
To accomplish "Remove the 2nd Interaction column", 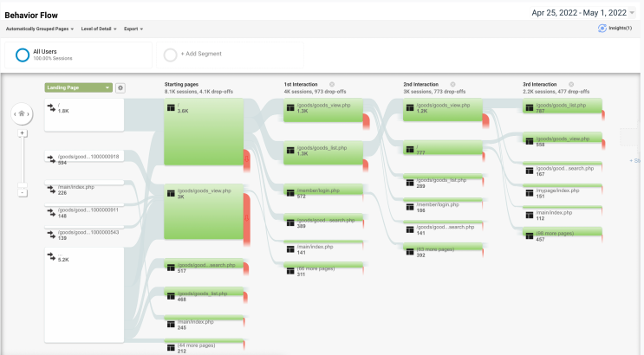I will tap(452, 84).
